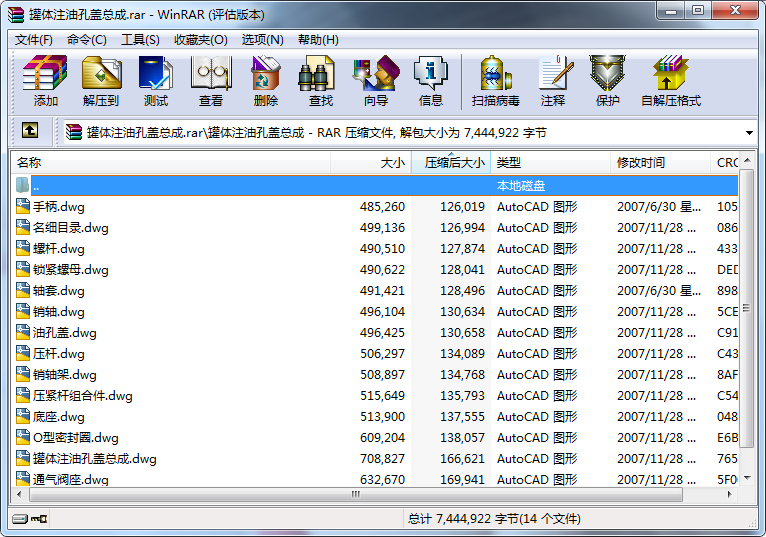Click vertical scrollbar up arrow

pos(746,160)
